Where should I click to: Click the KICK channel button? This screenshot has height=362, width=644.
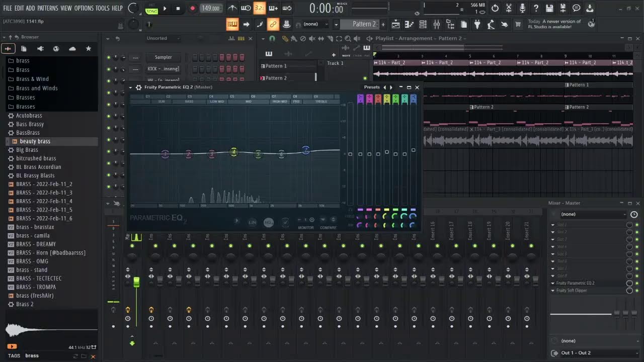(163, 69)
